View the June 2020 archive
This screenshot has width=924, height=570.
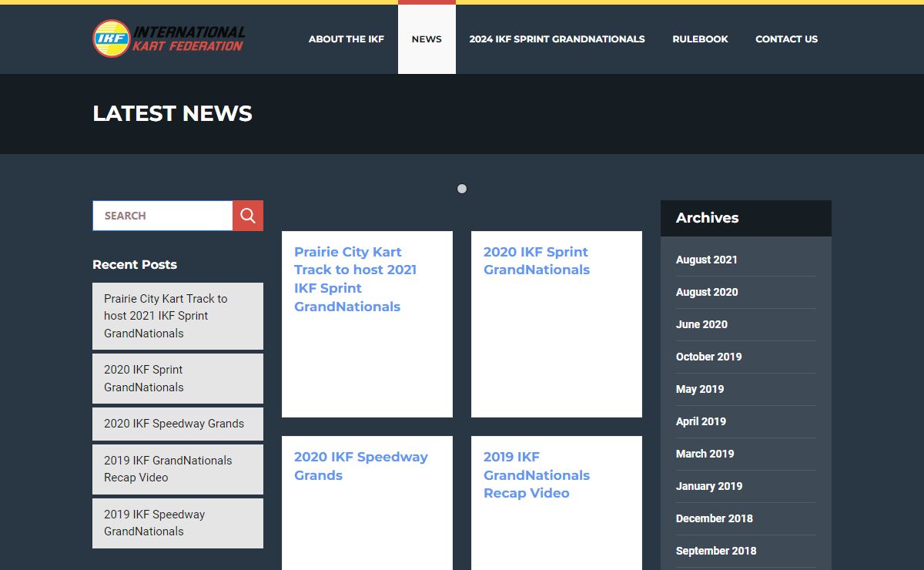(701, 324)
